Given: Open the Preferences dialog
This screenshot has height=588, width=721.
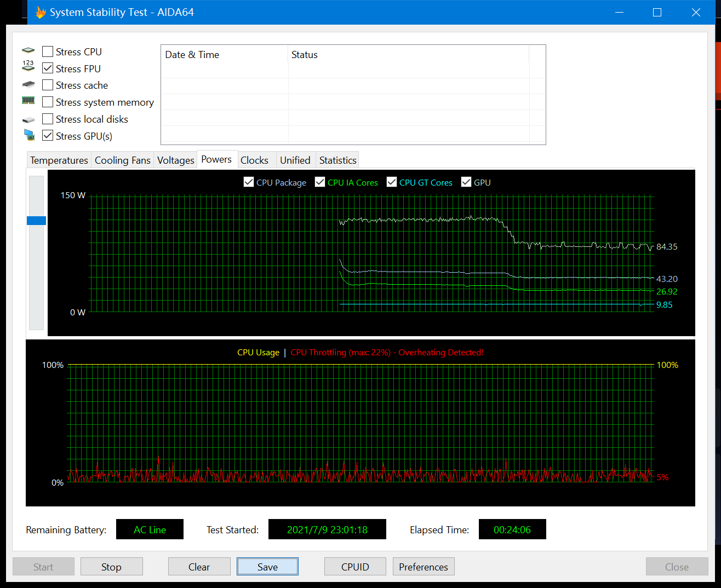Looking at the screenshot, I should click(424, 567).
